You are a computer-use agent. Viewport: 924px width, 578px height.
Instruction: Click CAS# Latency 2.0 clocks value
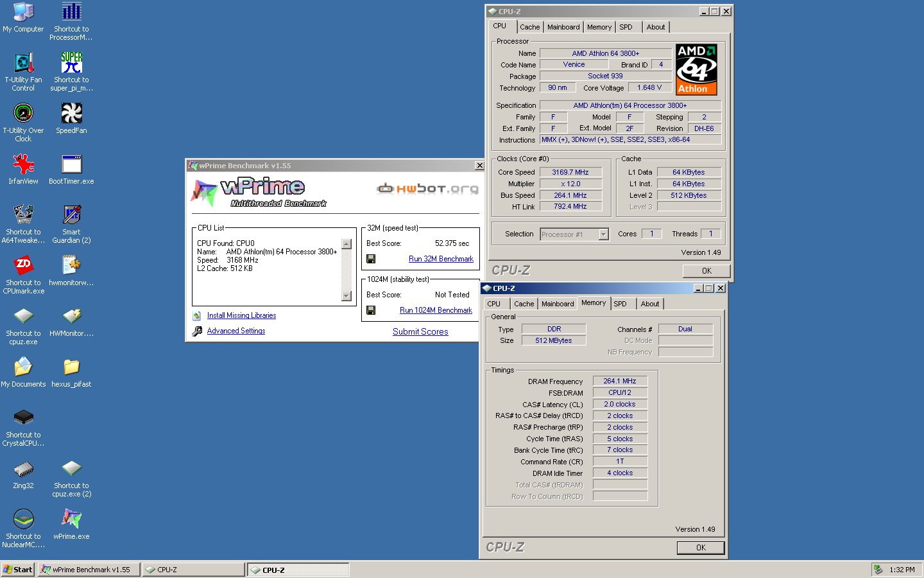620,404
